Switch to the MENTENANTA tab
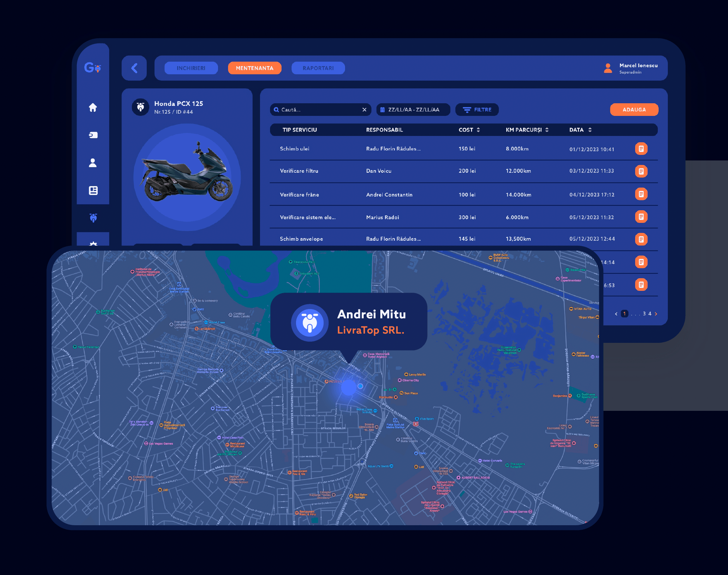 [x=254, y=68]
